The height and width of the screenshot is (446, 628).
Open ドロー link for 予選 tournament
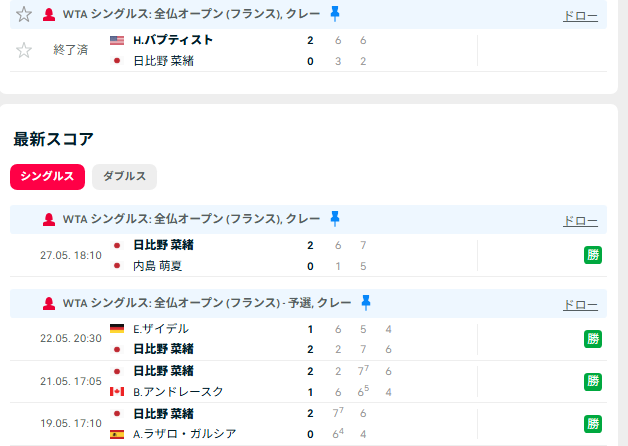coord(580,304)
